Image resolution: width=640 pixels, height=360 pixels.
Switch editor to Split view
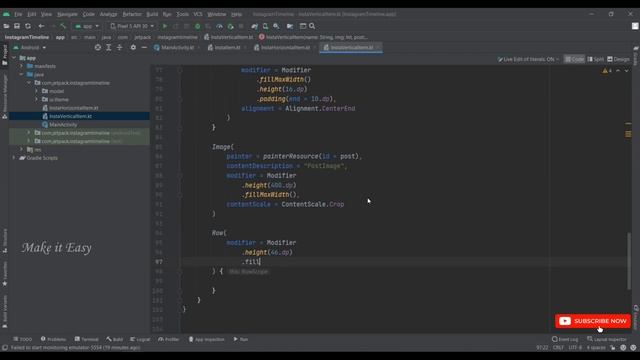[x=596, y=59]
